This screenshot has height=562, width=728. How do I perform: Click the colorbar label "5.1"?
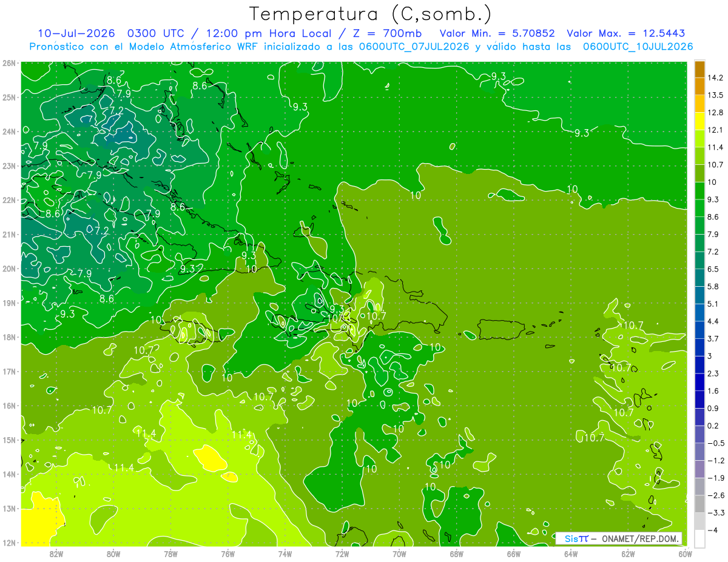(x=713, y=304)
